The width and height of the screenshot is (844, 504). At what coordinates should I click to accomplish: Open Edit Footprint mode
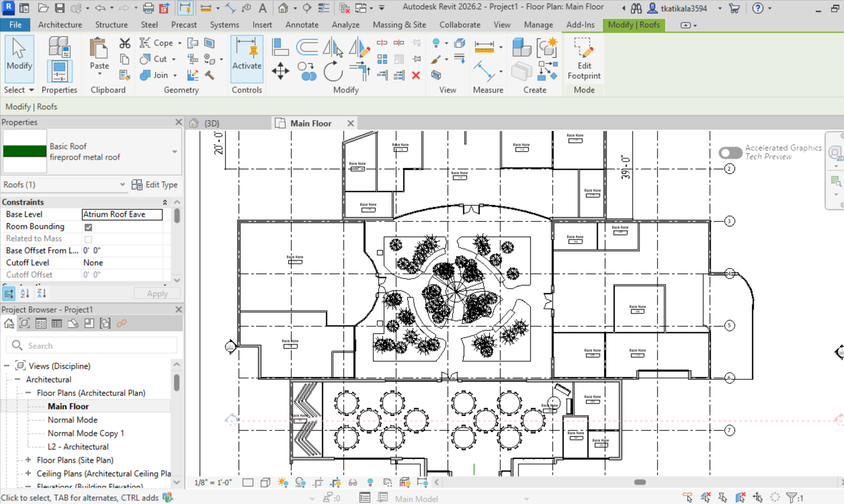point(584,59)
